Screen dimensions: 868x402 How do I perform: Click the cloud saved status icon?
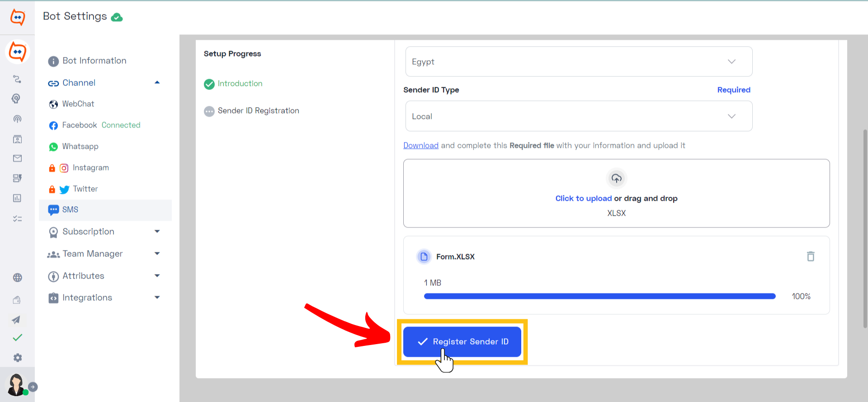tap(117, 17)
